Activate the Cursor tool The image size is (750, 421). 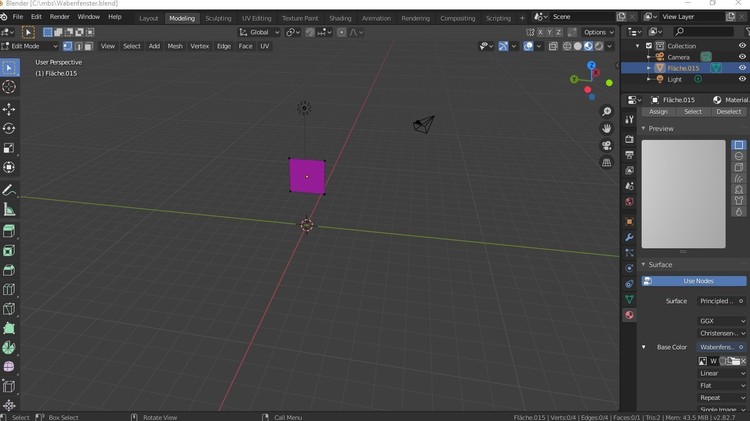[9, 87]
